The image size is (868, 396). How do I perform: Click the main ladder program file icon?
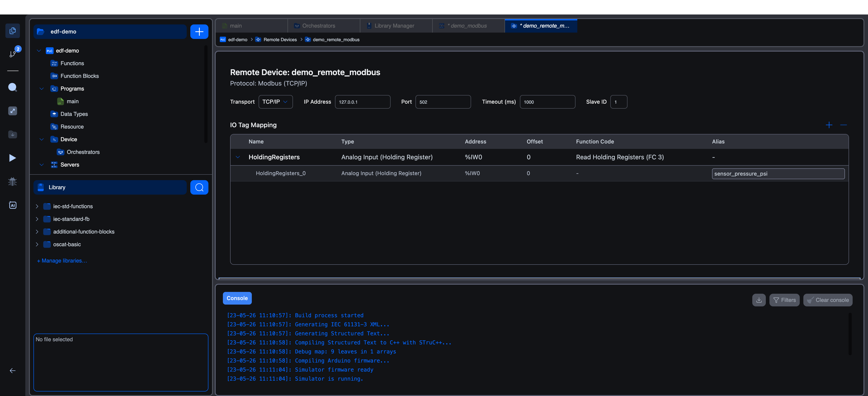60,102
